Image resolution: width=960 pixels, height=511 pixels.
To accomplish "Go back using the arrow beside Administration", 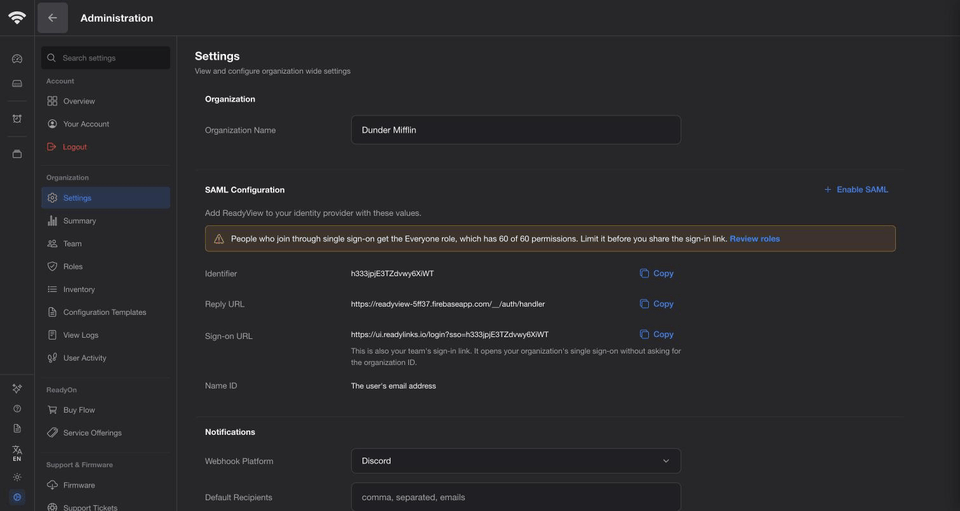I will point(53,18).
